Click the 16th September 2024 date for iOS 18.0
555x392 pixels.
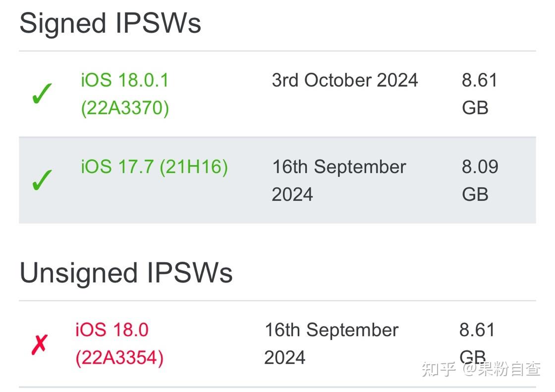point(333,343)
